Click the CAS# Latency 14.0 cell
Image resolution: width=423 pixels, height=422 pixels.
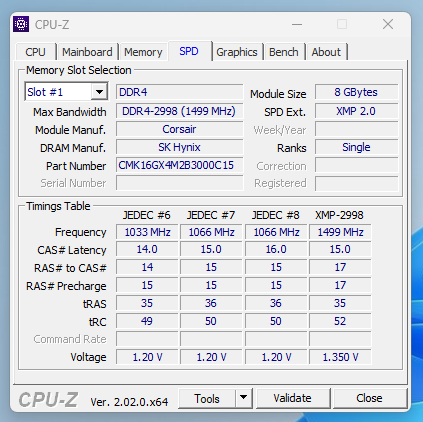coord(147,249)
